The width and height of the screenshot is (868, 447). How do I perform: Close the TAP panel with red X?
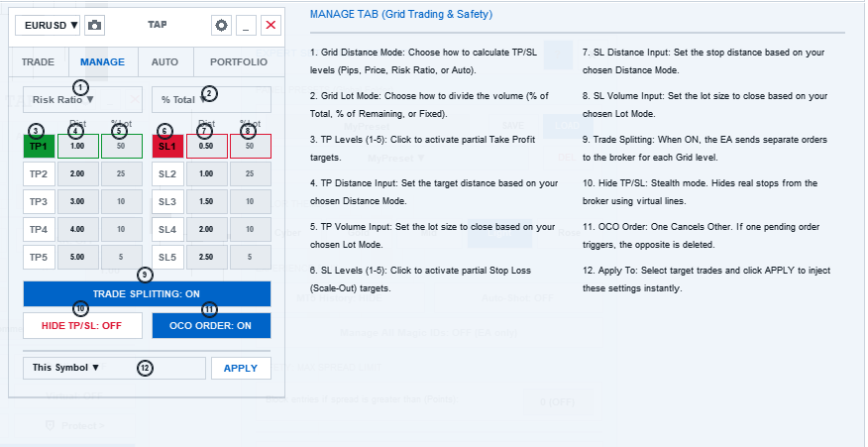click(x=271, y=26)
